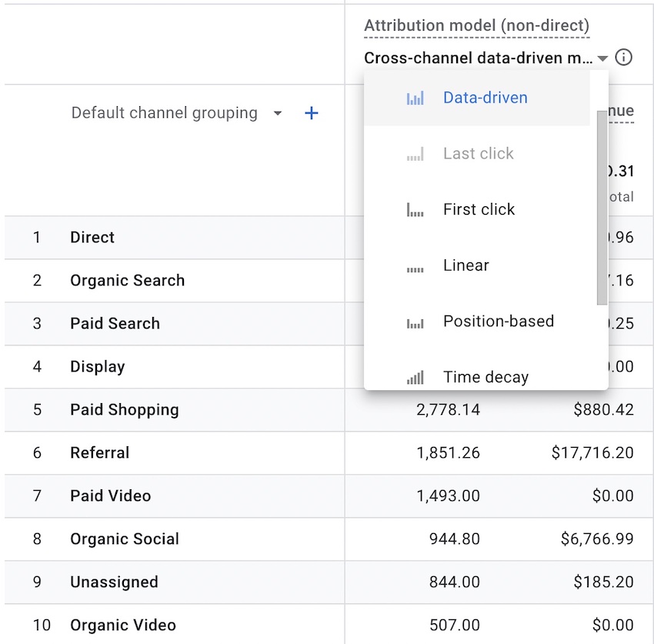Select the Time decay attribution option
The image size is (654, 644).
click(x=485, y=377)
